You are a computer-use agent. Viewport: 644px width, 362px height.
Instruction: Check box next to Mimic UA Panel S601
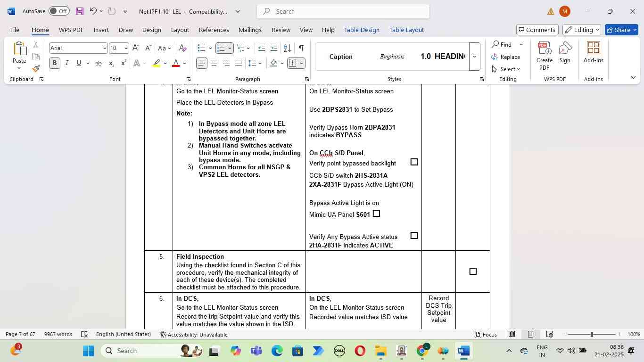(376, 214)
